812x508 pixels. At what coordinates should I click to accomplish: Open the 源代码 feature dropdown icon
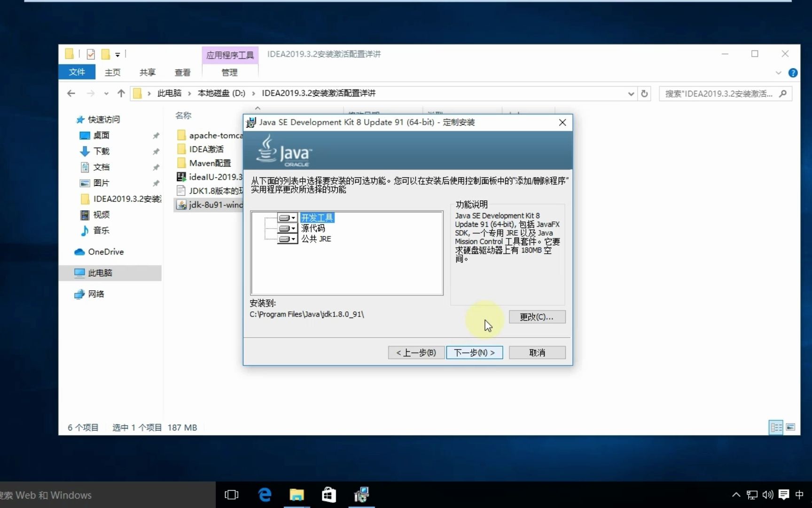pos(287,229)
